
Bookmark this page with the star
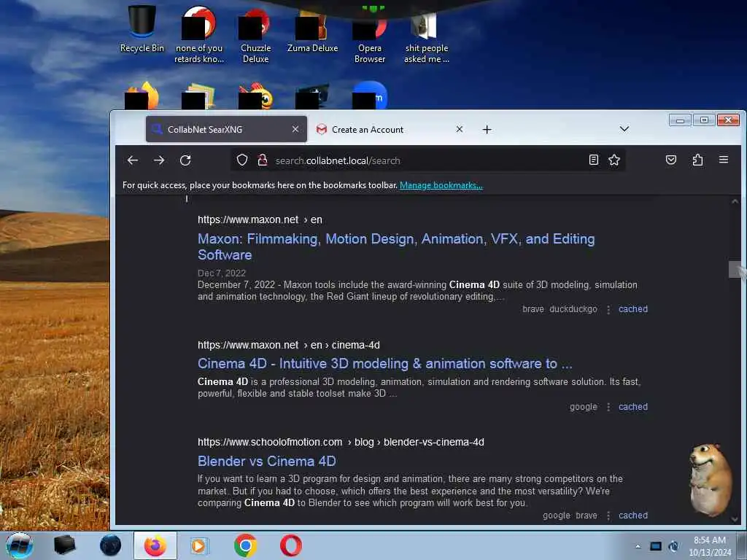point(614,160)
